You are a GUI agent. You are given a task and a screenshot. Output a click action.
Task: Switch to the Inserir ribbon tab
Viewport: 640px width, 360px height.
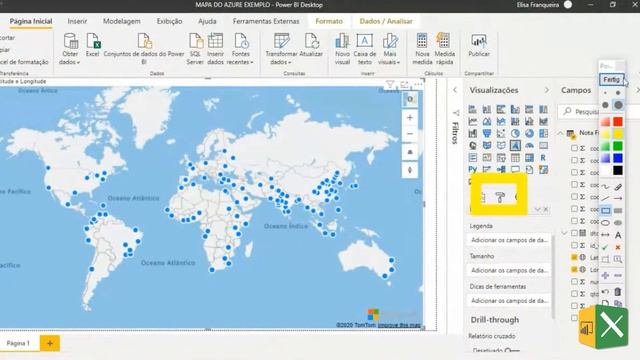77,21
